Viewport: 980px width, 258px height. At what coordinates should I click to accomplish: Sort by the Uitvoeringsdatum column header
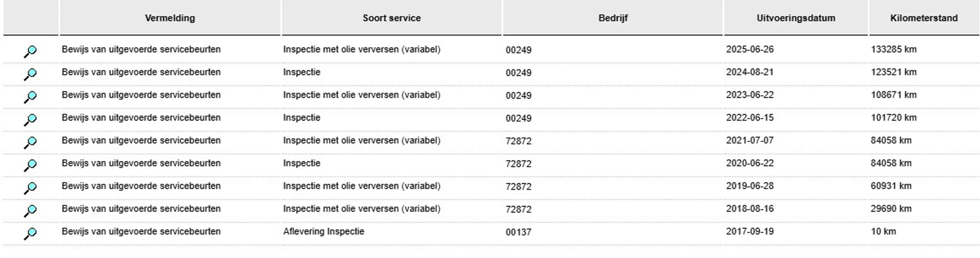796,18
